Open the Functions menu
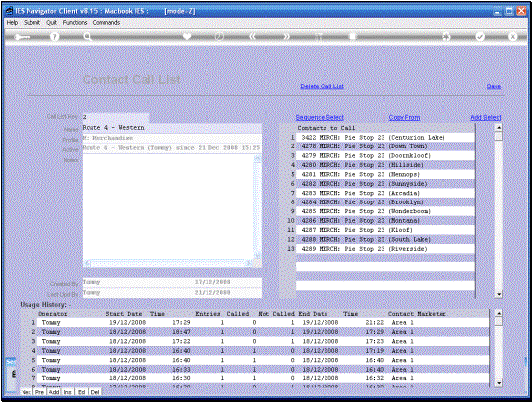 click(75, 22)
